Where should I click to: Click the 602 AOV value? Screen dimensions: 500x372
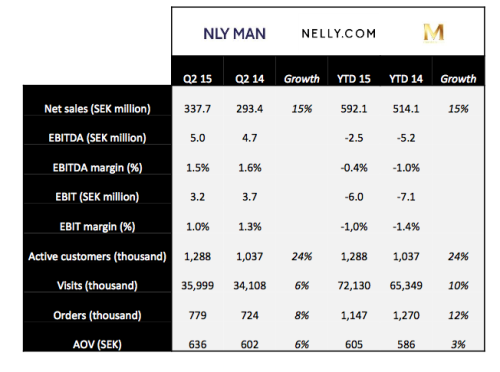(250, 344)
